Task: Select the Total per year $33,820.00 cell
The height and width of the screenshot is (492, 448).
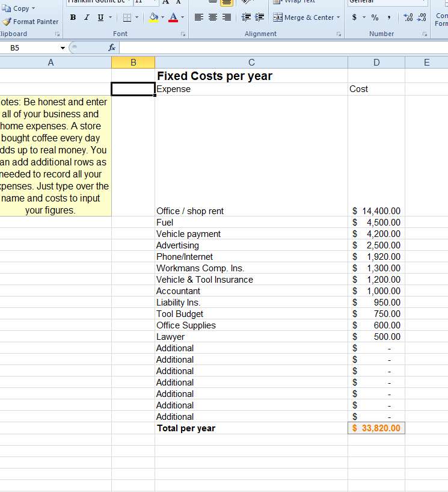Action: 376,428
